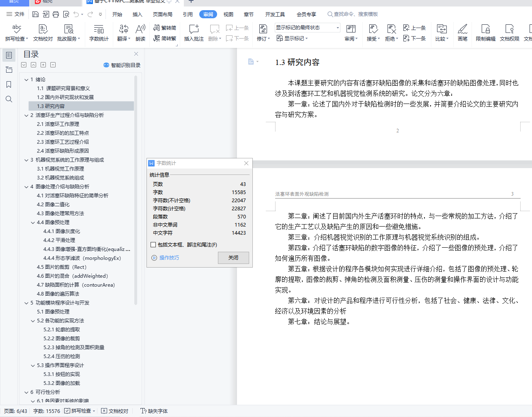Start the 朗读 read-aloud tool
The width and height of the screenshot is (532, 417).
140,32
